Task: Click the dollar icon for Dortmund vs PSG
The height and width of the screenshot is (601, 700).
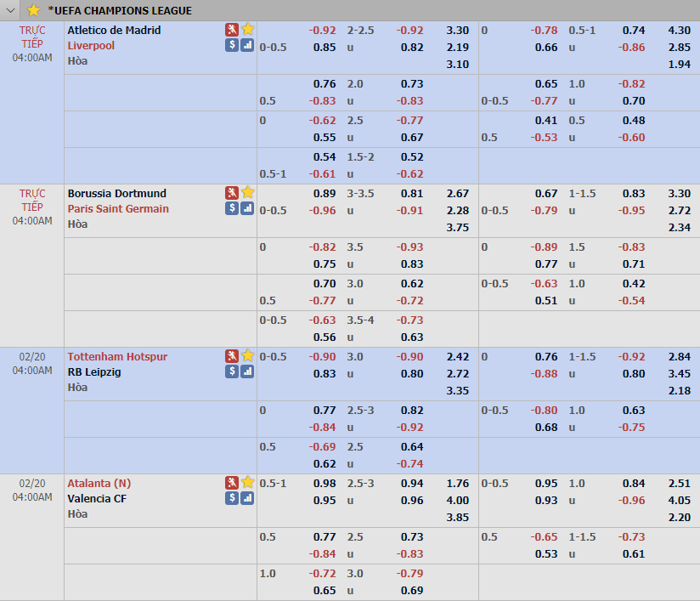Action: [x=232, y=207]
